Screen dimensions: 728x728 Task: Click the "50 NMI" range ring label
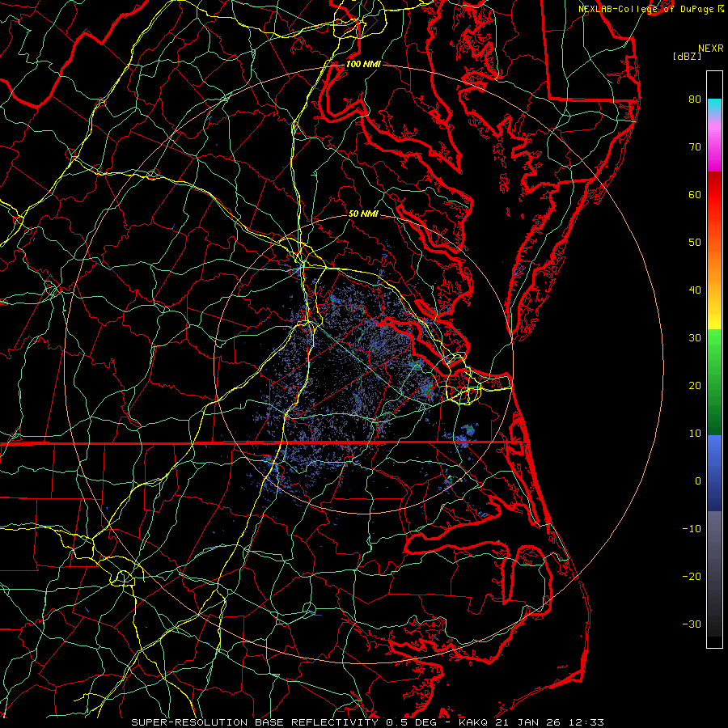coord(363,214)
